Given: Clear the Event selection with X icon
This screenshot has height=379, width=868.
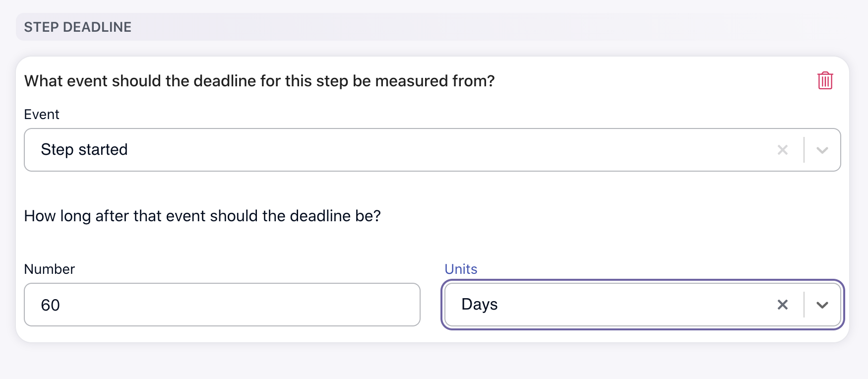Looking at the screenshot, I should click(x=783, y=150).
